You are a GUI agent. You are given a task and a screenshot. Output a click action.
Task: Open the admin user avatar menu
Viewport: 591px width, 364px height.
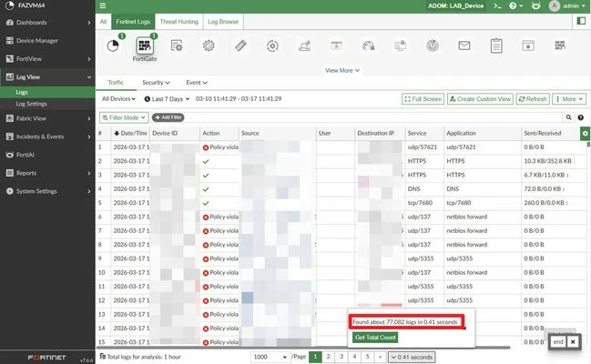click(x=567, y=5)
